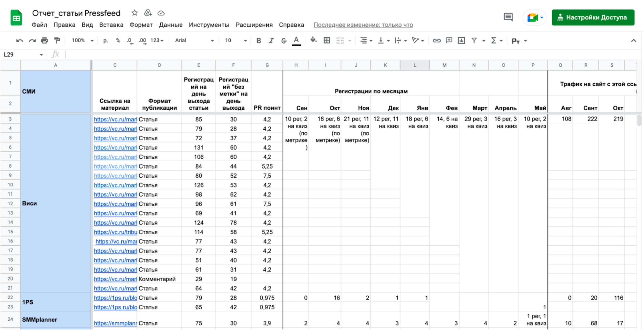The width and height of the screenshot is (644, 330).
Task: Open the vc.ru/tribu link in row 15
Action: point(115,232)
